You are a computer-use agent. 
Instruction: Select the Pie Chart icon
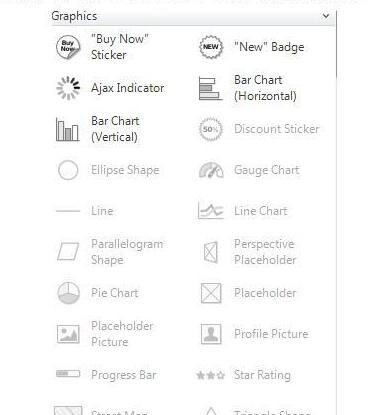point(68,293)
